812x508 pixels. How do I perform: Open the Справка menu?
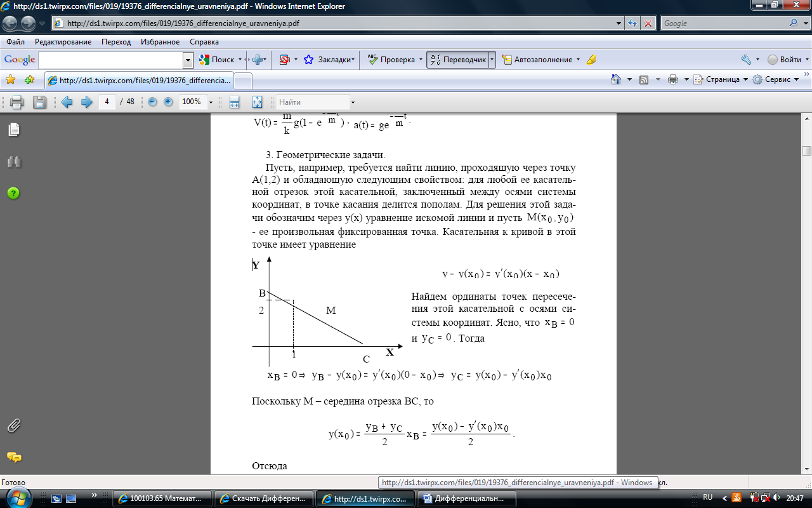(x=204, y=42)
